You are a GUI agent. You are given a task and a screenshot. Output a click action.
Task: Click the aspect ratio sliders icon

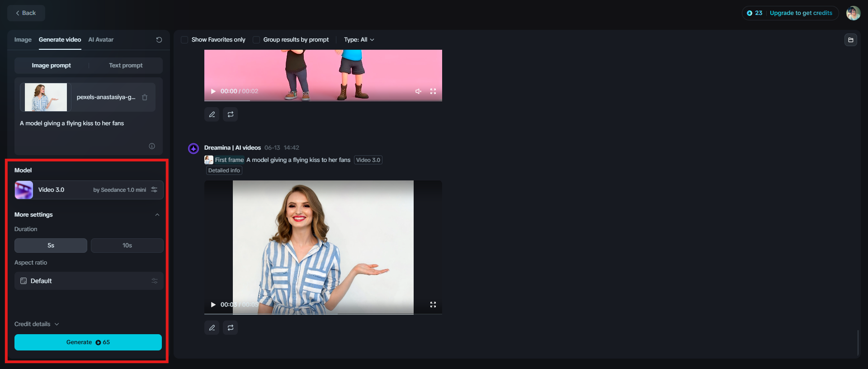click(x=155, y=281)
